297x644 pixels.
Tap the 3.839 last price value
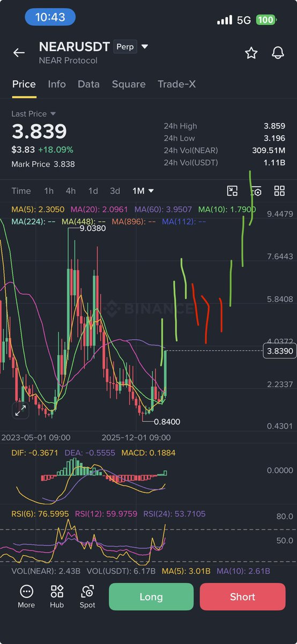(39, 131)
